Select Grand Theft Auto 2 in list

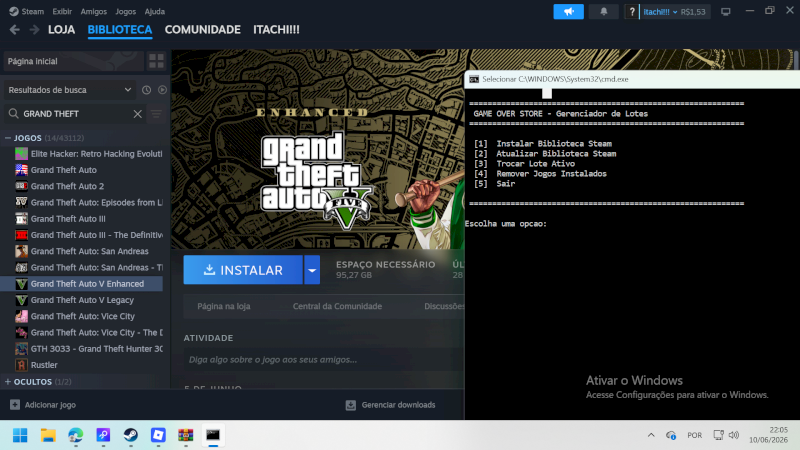[x=82, y=186]
